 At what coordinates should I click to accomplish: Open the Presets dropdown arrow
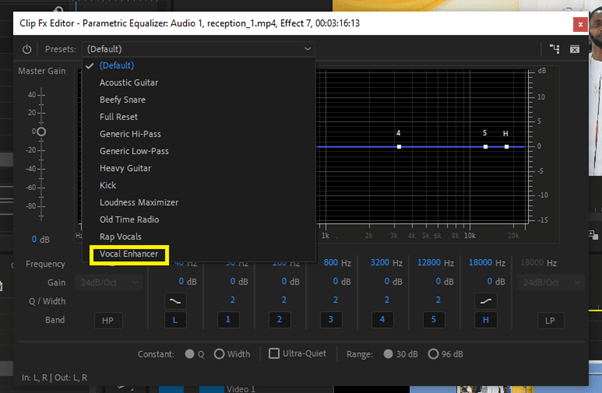pyautogui.click(x=308, y=49)
